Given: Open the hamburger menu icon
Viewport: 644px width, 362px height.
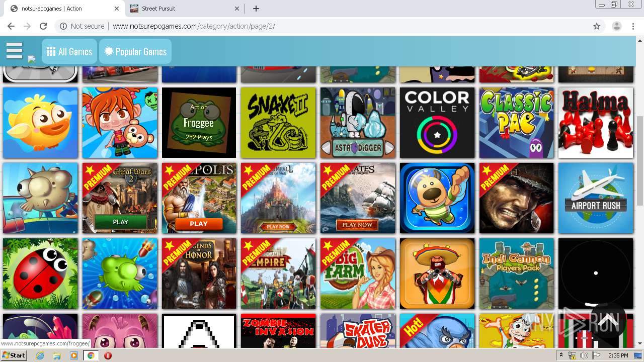Looking at the screenshot, I should pos(14,51).
